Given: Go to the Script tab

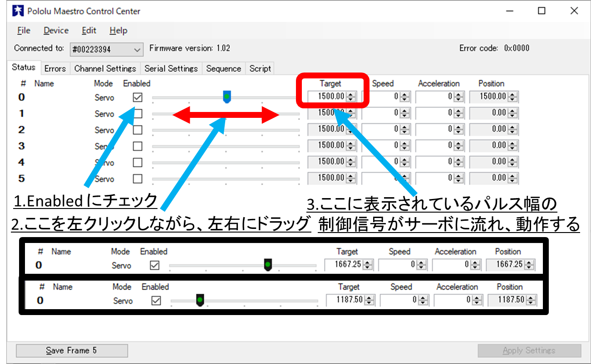Looking at the screenshot, I should click(260, 68).
